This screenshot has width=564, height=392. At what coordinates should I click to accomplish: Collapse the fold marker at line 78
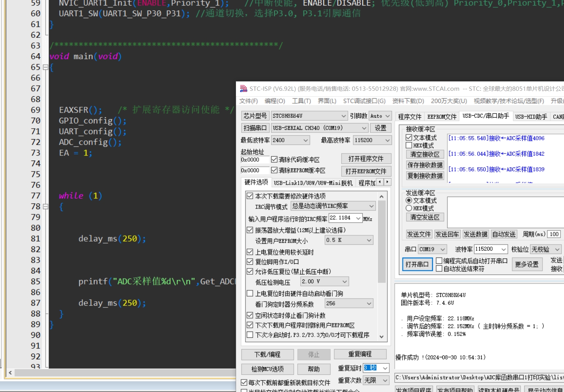(45, 207)
